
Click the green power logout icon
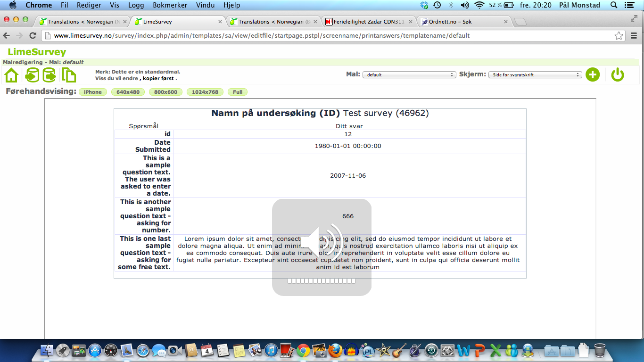click(618, 74)
